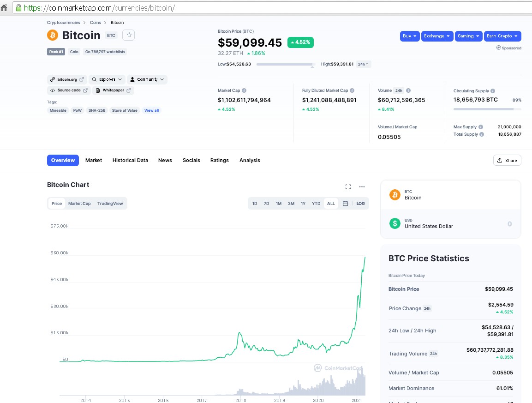Add Bitcoin to watchlist with star icon
This screenshot has height=403, width=532.
pyautogui.click(x=129, y=35)
